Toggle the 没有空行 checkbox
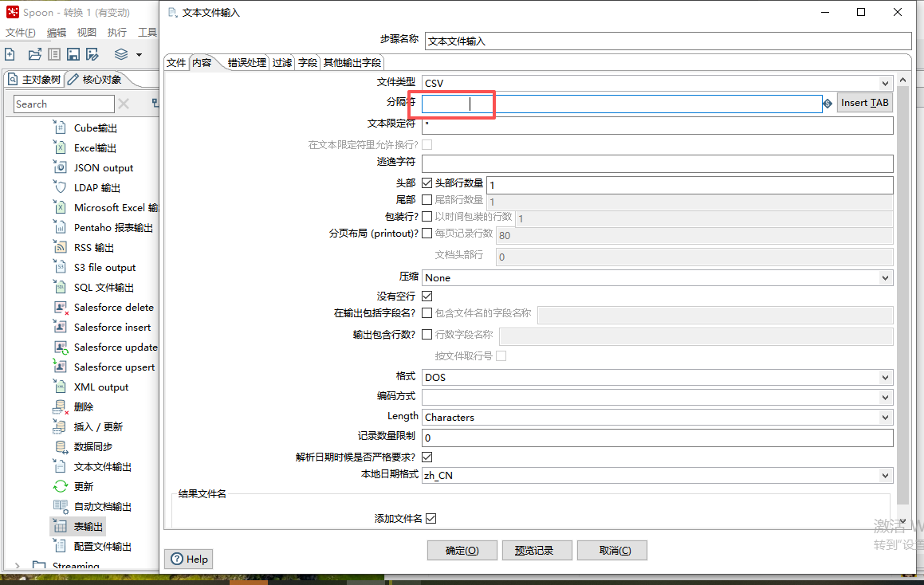924x585 pixels. (x=427, y=296)
